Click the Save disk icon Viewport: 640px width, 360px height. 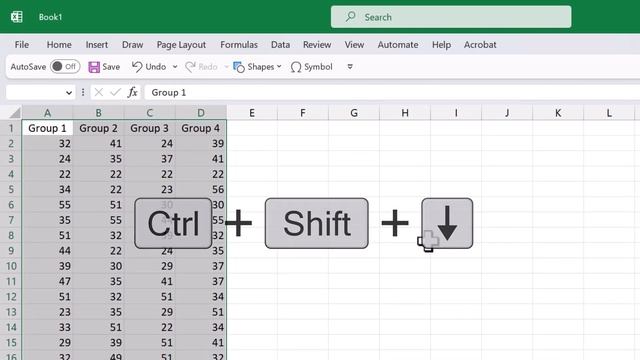pos(94,67)
